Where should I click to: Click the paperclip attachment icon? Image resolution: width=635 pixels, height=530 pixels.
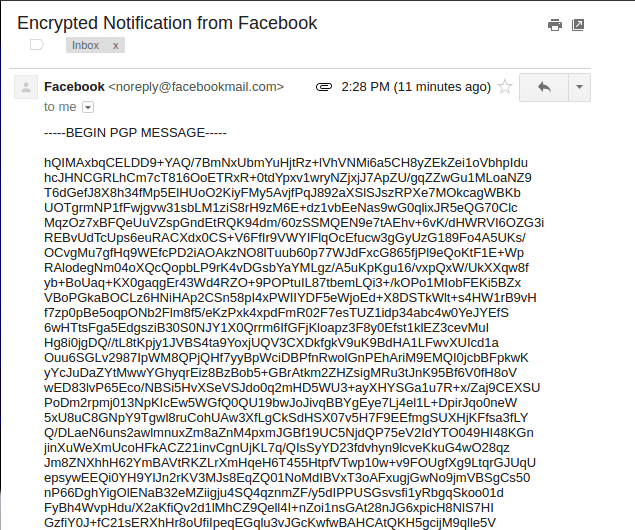(323, 87)
